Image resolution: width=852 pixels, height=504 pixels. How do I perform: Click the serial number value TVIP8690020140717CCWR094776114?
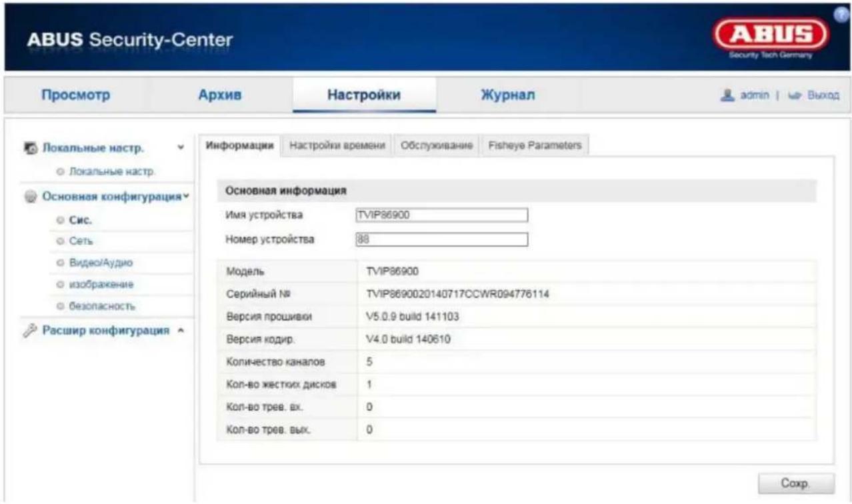coord(457,293)
